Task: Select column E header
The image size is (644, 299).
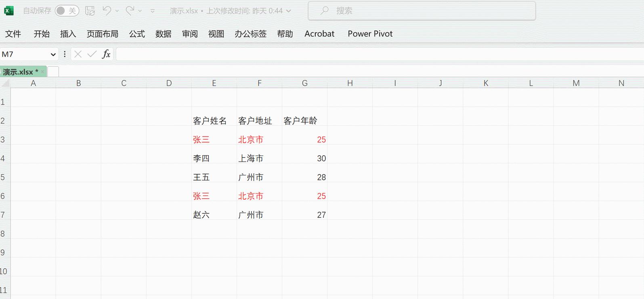Action: (x=214, y=83)
